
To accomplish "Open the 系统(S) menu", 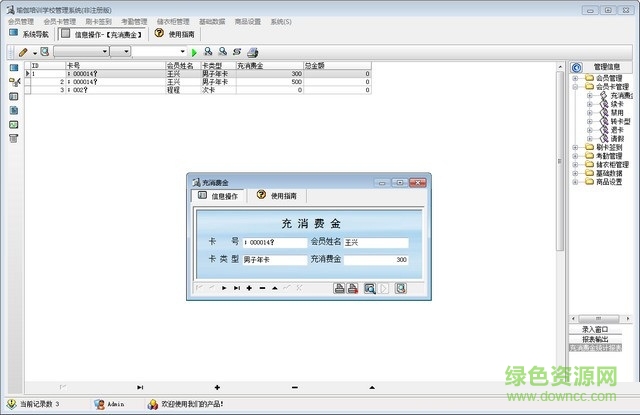I will tap(281, 22).
